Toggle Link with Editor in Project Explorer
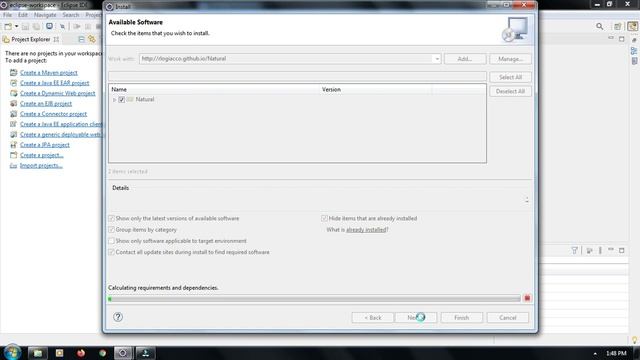 (92, 39)
